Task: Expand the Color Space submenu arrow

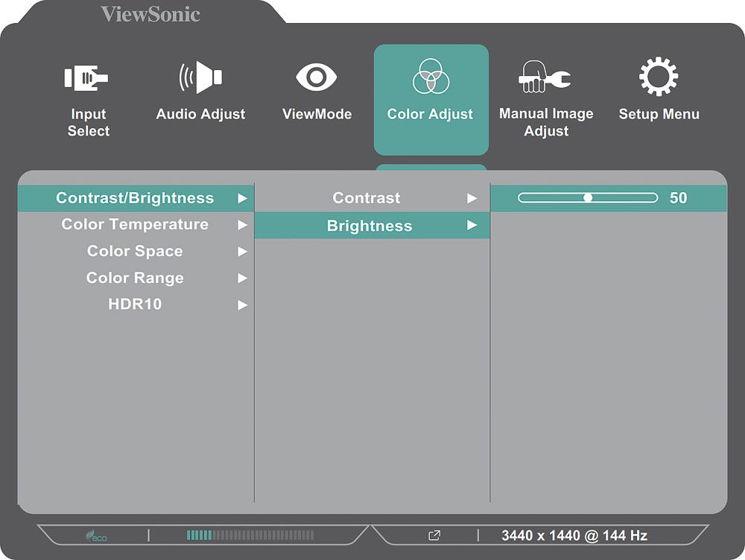Action: click(242, 252)
